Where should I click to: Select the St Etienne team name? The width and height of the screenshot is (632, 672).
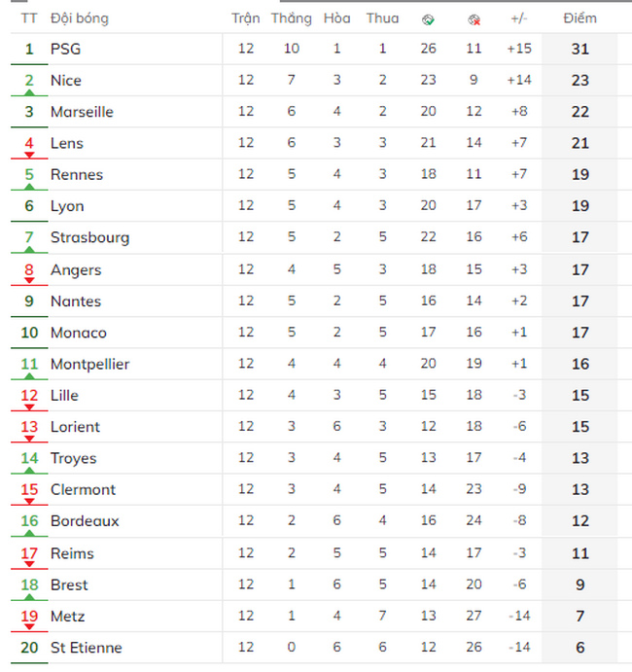click(87, 648)
